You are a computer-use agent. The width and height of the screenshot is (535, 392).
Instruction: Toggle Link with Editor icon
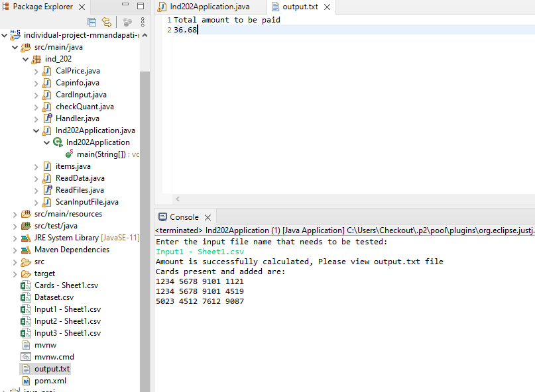click(x=107, y=23)
